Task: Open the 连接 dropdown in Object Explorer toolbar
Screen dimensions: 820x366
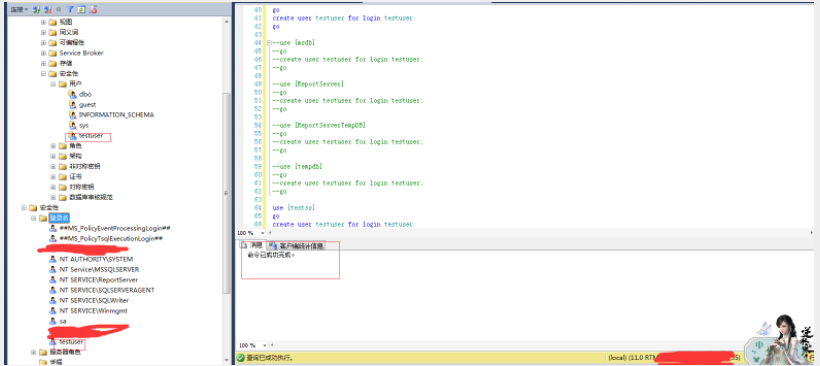Action: click(19, 9)
